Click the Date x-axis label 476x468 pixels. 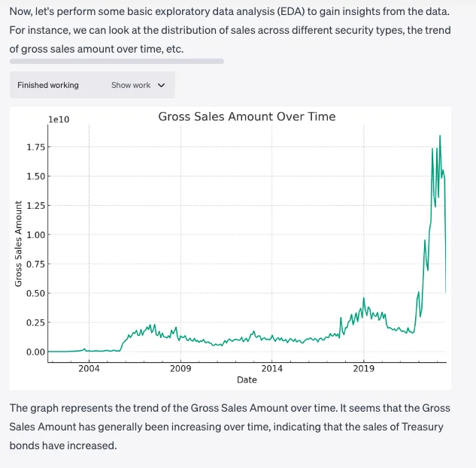(247, 380)
